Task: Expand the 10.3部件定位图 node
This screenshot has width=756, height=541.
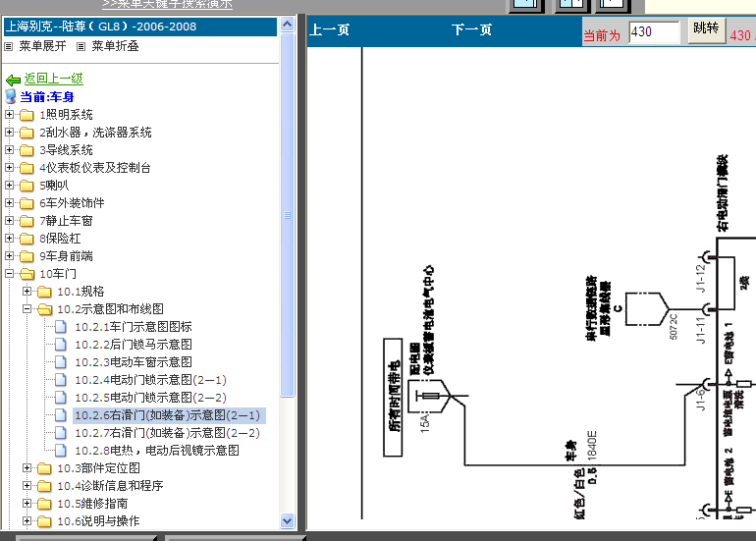Action: (27, 468)
